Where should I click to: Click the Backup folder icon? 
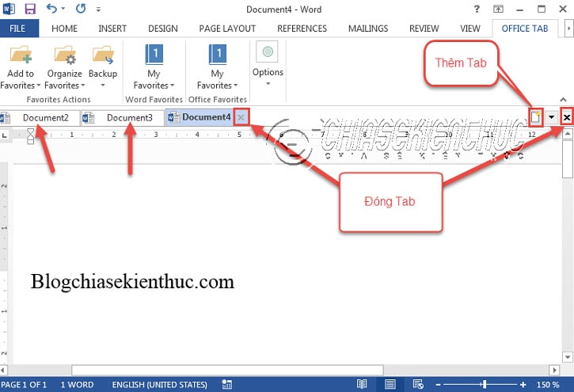pyautogui.click(x=103, y=55)
